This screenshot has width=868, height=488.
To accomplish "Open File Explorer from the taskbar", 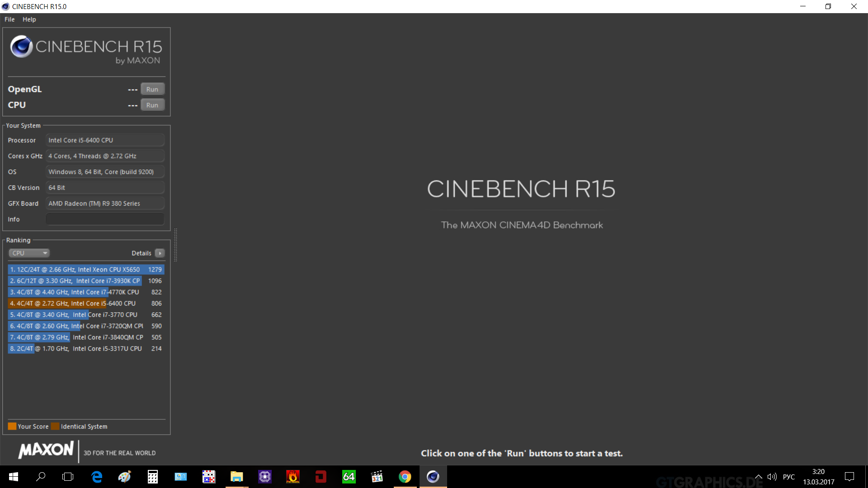I will (x=237, y=477).
